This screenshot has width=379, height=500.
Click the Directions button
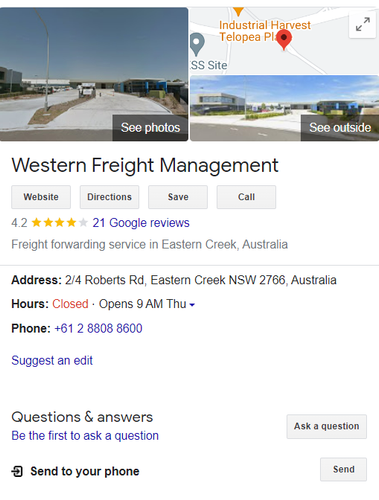[x=109, y=197]
